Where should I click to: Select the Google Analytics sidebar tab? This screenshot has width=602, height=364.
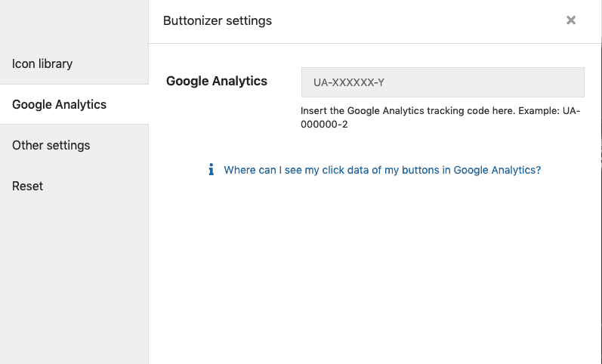pyautogui.click(x=74, y=104)
